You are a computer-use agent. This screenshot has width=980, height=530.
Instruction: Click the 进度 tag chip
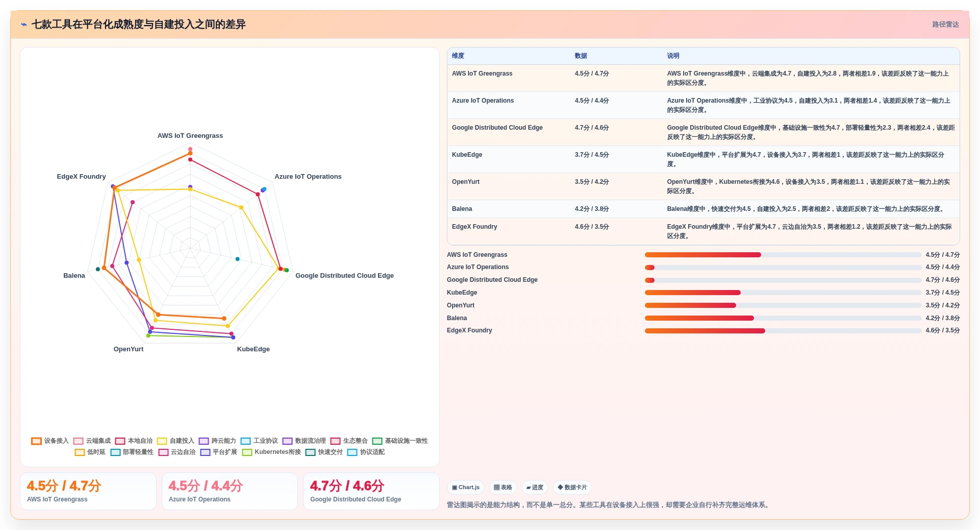coord(535,488)
